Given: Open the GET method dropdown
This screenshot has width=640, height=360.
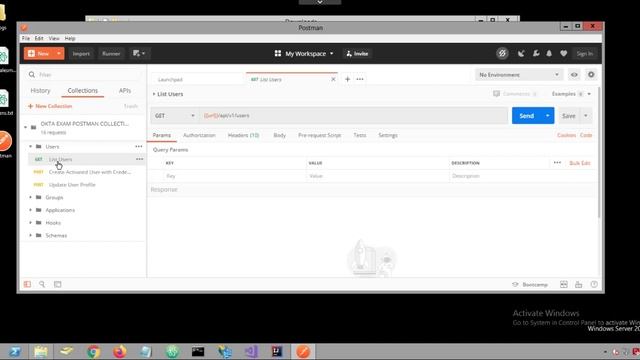Looking at the screenshot, I should 175,116.
